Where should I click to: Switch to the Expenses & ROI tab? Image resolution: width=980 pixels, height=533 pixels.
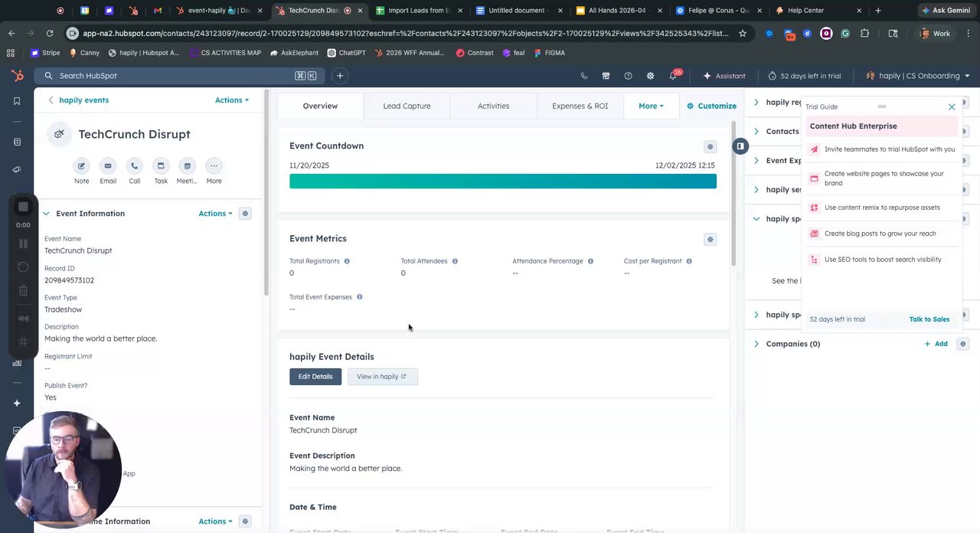coord(580,106)
